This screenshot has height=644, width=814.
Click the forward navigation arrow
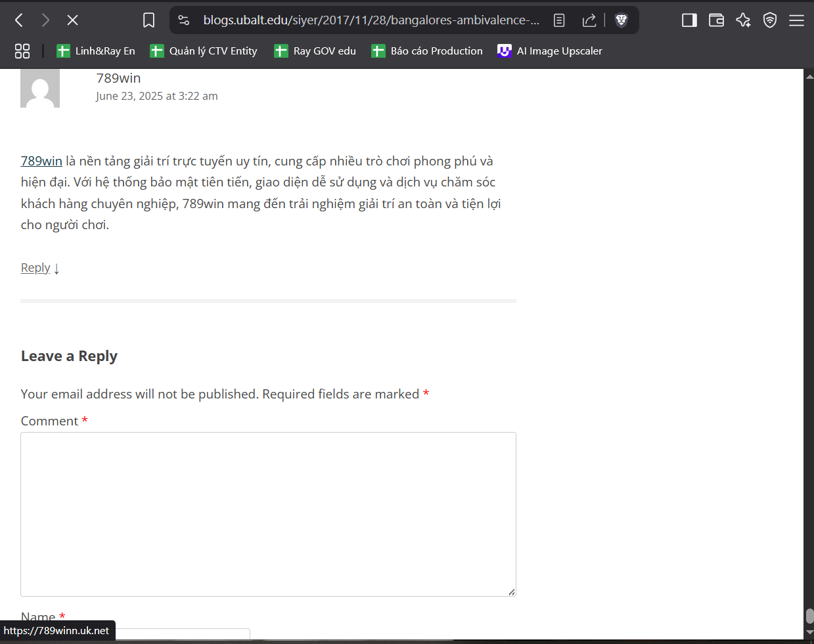point(45,20)
